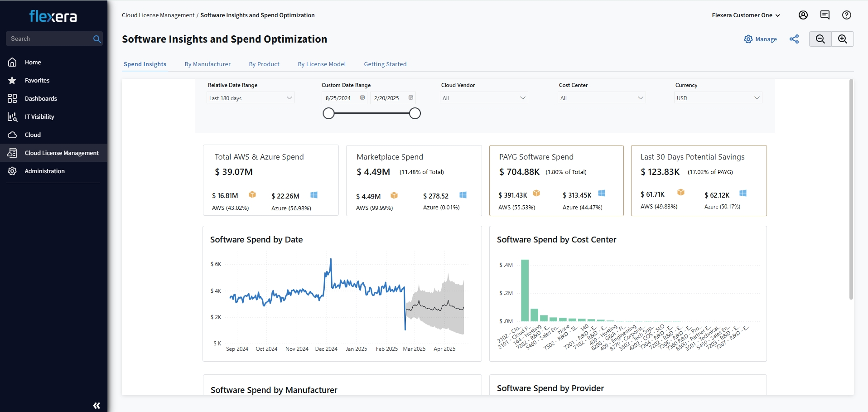The width and height of the screenshot is (868, 412).
Task: Open the Flexera Customer One account dropdown
Action: pos(746,15)
